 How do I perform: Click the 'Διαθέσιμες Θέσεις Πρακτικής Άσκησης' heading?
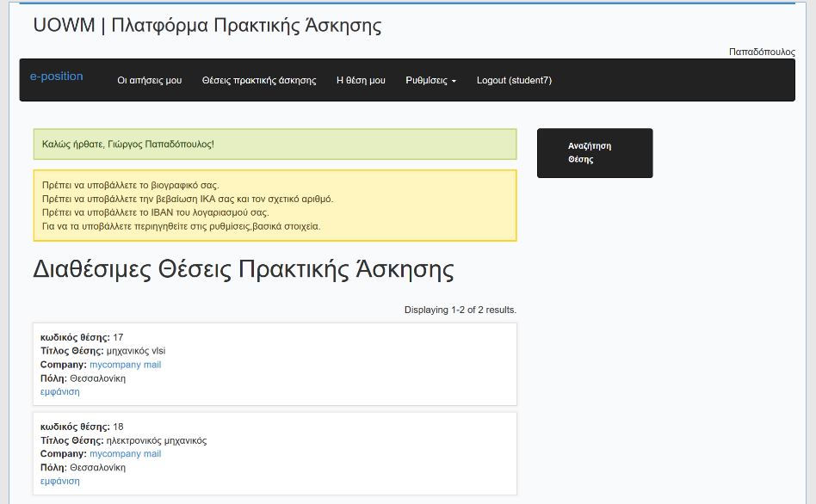tap(244, 269)
